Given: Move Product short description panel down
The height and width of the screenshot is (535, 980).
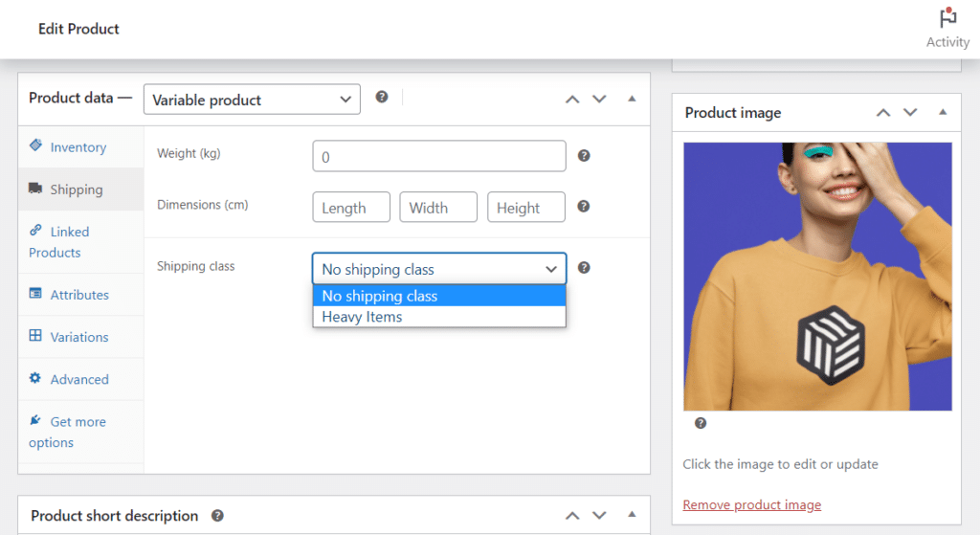Looking at the screenshot, I should pyautogui.click(x=599, y=516).
